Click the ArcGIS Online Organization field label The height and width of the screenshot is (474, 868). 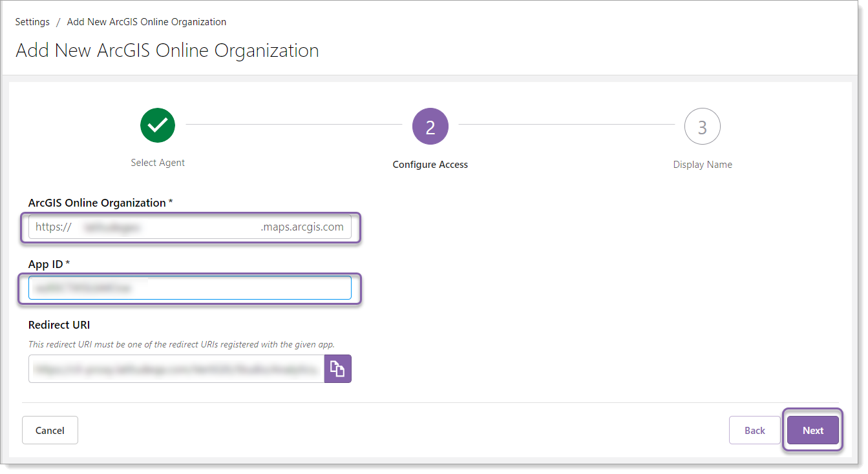pyautogui.click(x=100, y=202)
